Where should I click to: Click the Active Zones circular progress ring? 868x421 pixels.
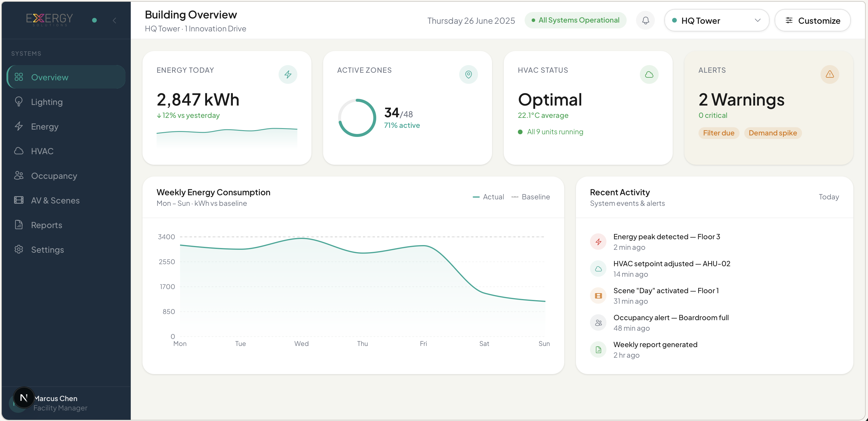[x=357, y=118]
